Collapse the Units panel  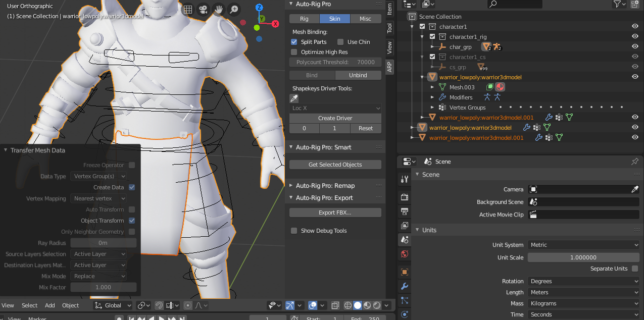417,230
